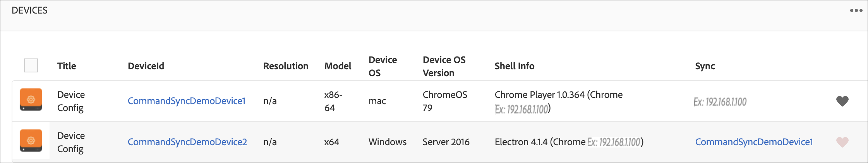This screenshot has width=868, height=163.
Task: Sort by the Title column header
Action: 67,66
